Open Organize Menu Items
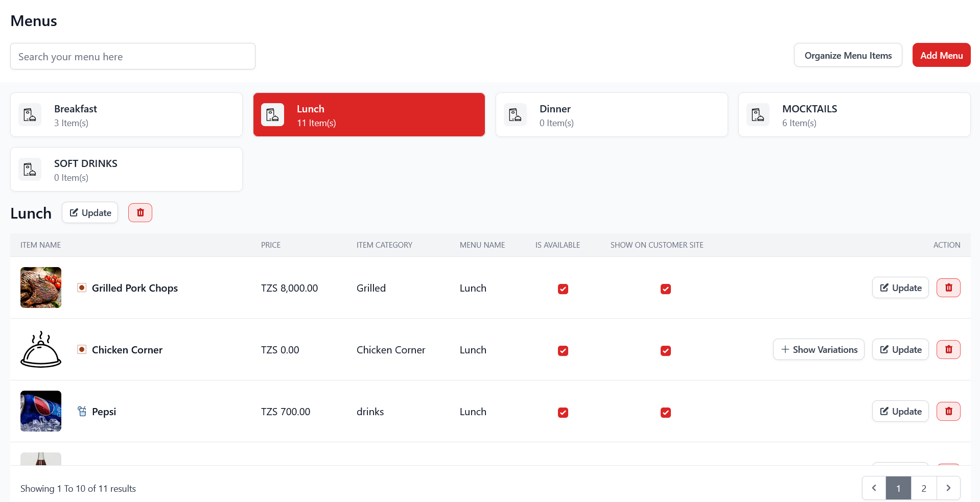The height and width of the screenshot is (502, 980). pos(848,55)
